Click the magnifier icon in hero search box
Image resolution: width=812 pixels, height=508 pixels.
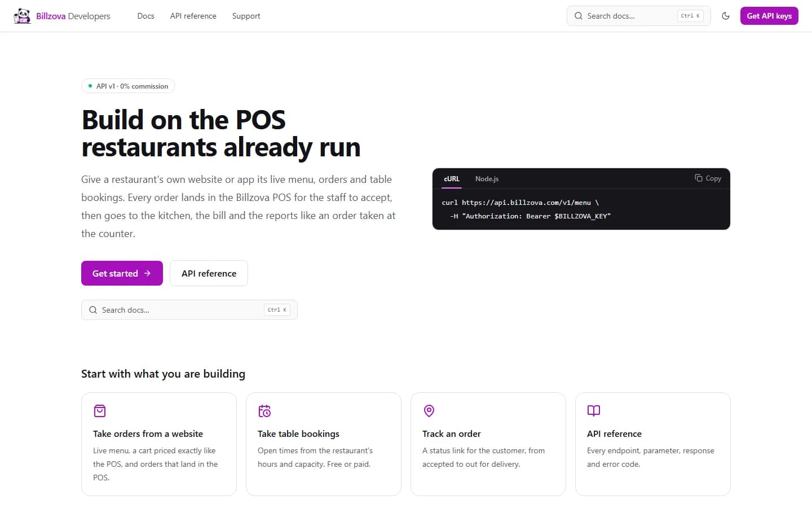(x=93, y=310)
